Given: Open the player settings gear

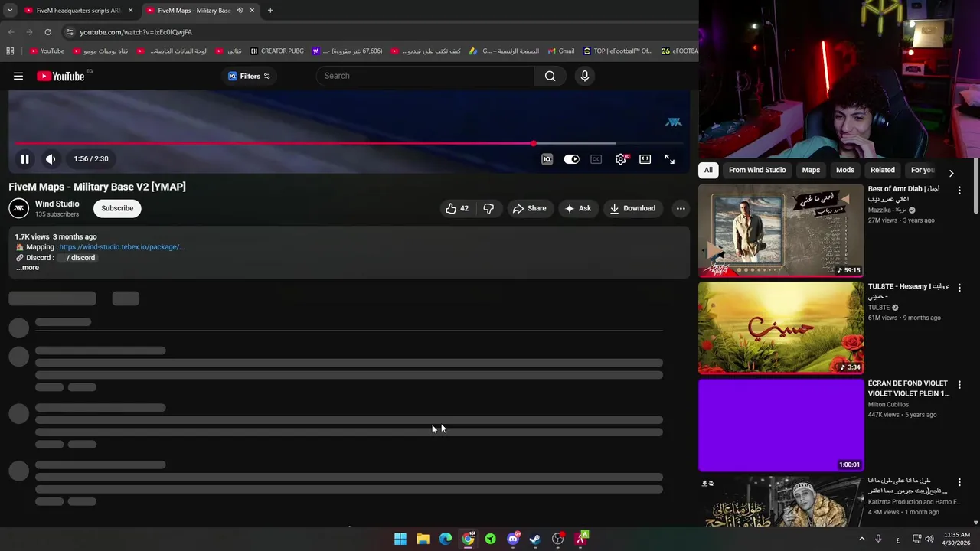Looking at the screenshot, I should 621,159.
